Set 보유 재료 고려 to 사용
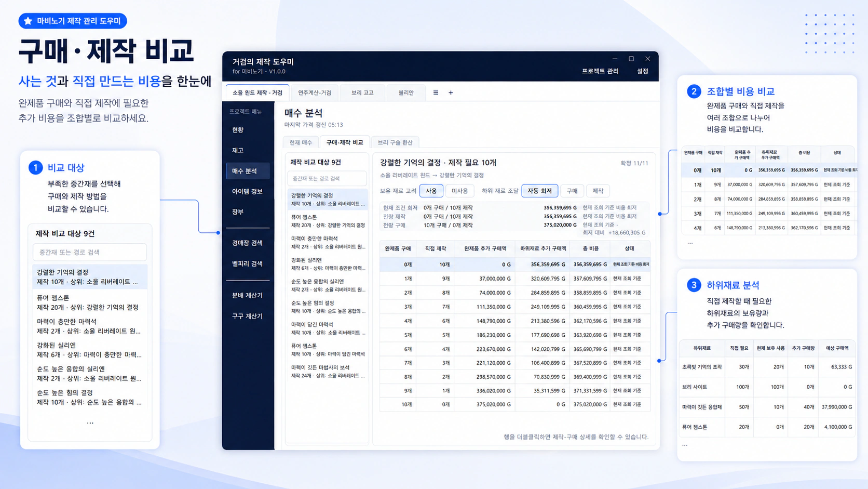868x489 pixels. 431,191
